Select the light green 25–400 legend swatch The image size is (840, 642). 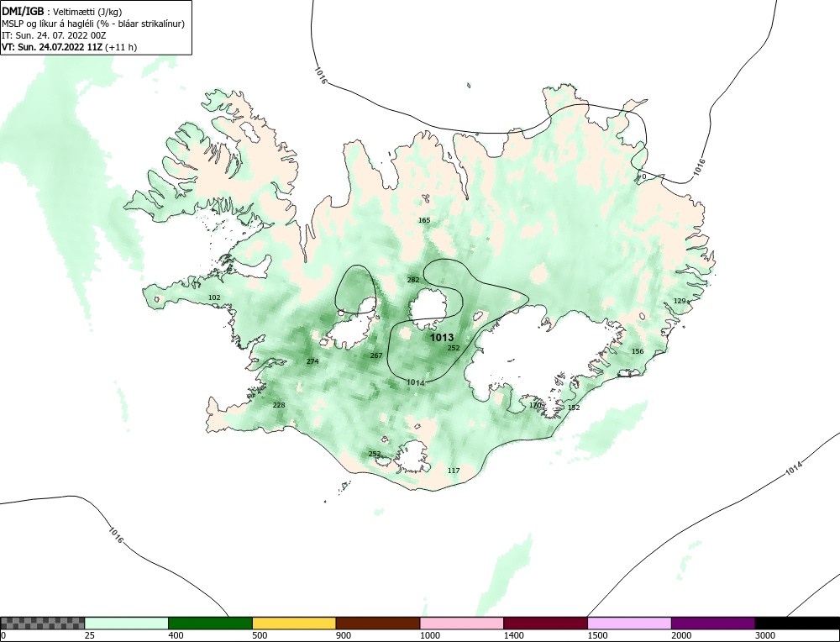pyautogui.click(x=127, y=624)
